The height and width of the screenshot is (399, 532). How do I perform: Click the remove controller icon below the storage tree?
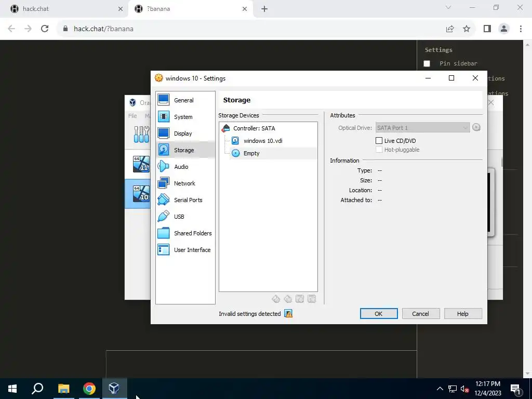tap(288, 299)
